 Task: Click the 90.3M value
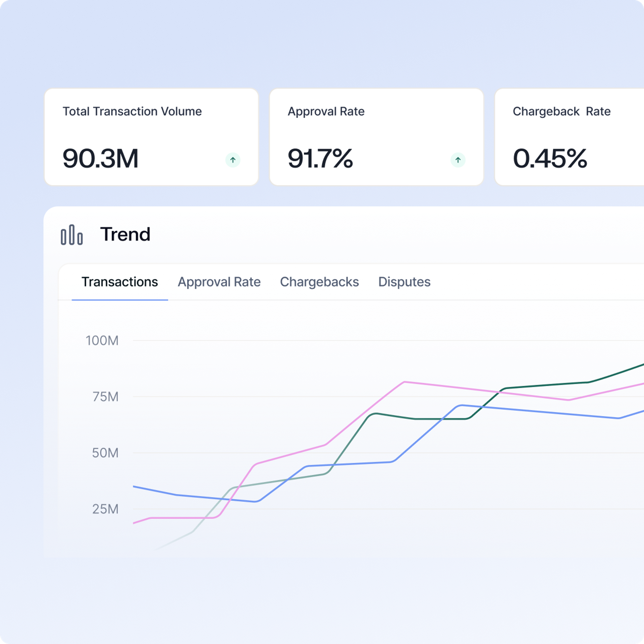[x=100, y=158]
